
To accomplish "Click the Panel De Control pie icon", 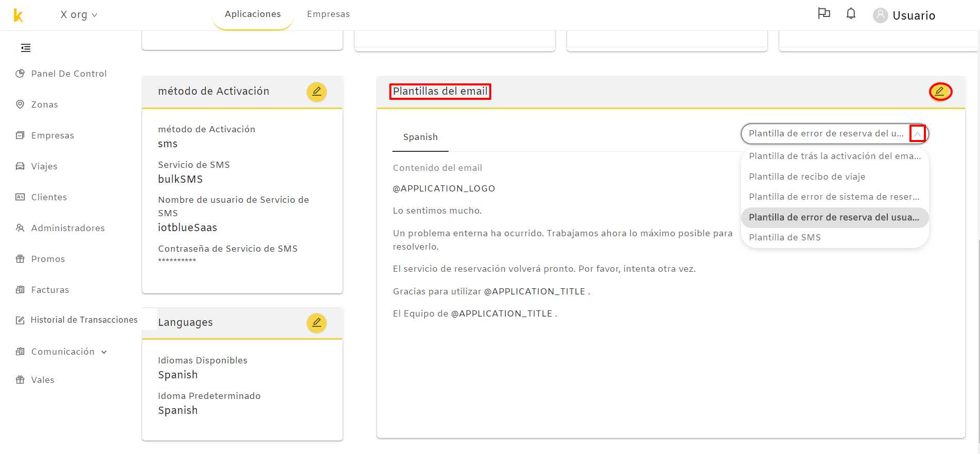I will click(x=20, y=74).
